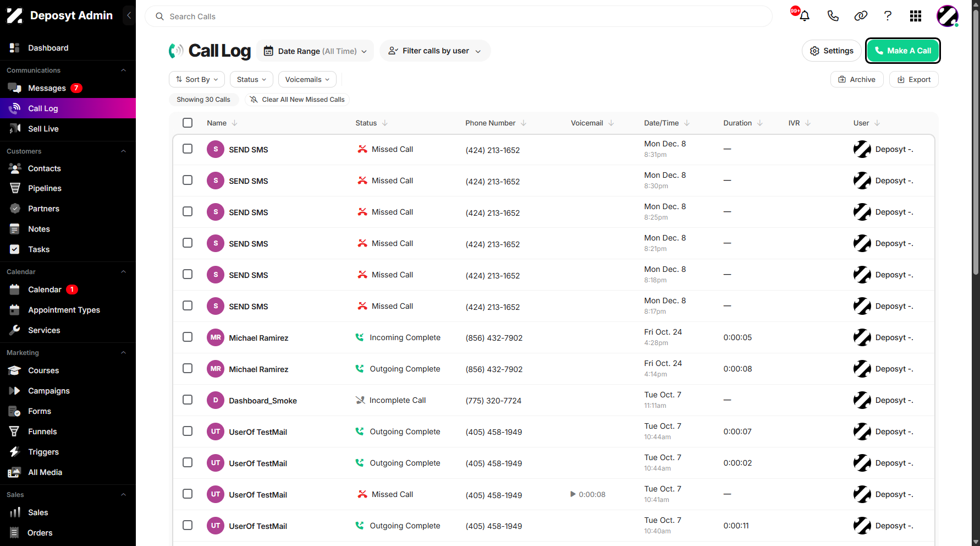The image size is (980, 546).
Task: Open the Voicemails filter dropdown
Action: pos(307,79)
